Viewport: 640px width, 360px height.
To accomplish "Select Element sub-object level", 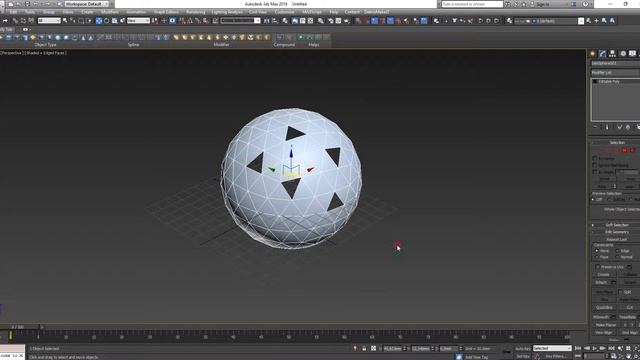I will pyautogui.click(x=632, y=150).
